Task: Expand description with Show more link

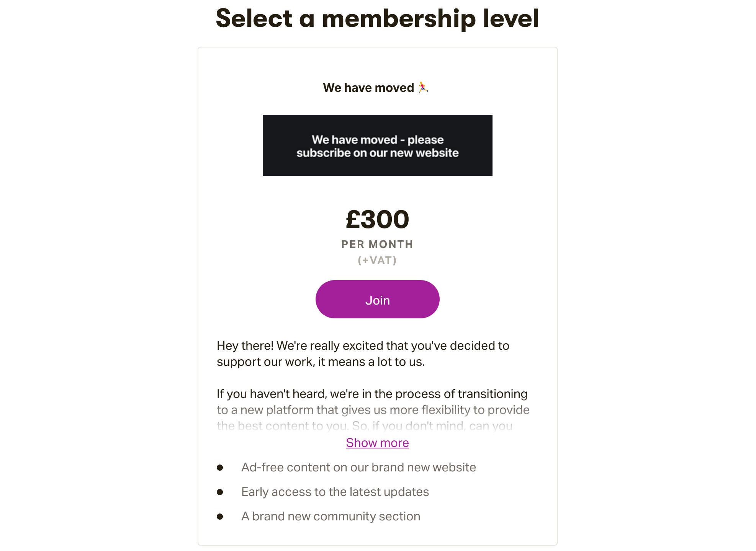Action: click(x=377, y=443)
